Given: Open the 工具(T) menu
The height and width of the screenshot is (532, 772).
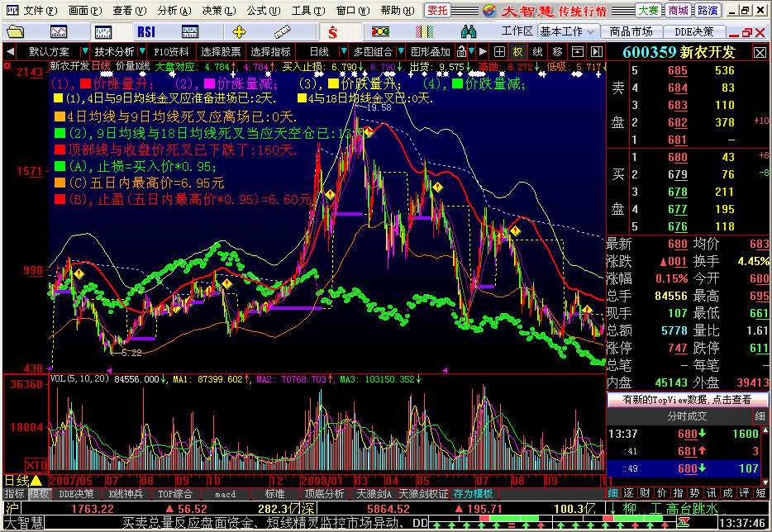Looking at the screenshot, I should 308,11.
